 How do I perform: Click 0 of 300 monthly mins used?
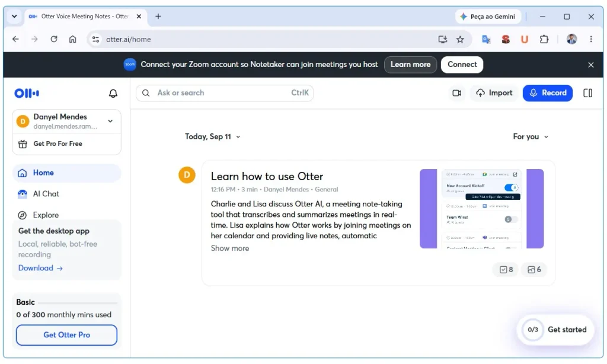[64, 315]
